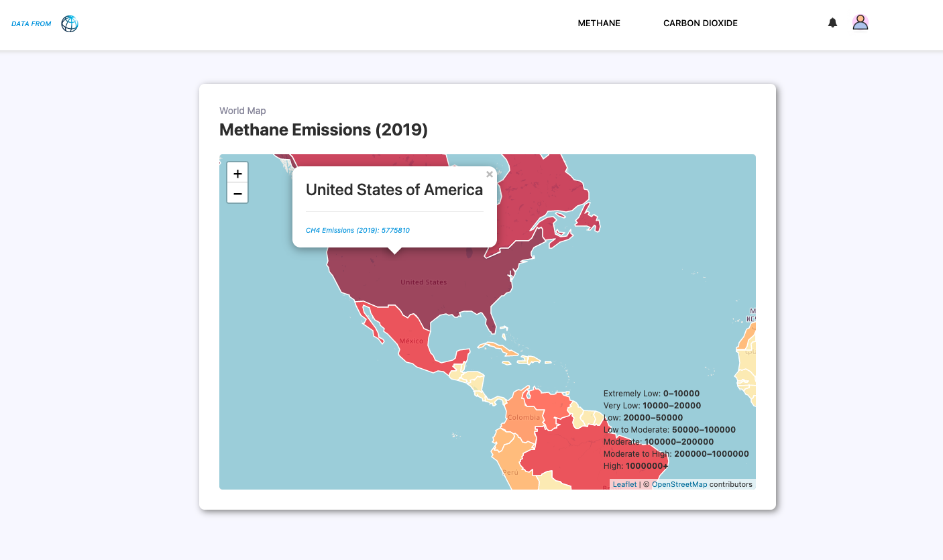Switch to the CARBON DIOXIDE view
Viewport: 943px width, 560px height.
(x=700, y=23)
